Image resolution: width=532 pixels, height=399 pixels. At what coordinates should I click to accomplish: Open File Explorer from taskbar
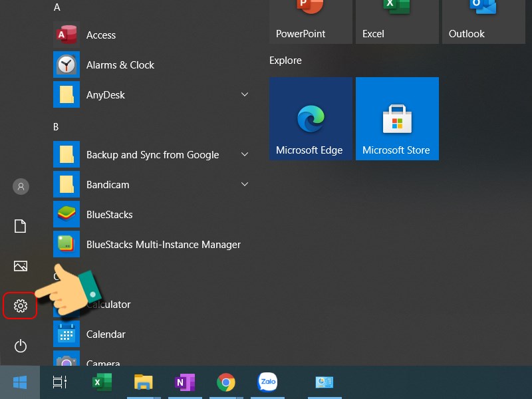pyautogui.click(x=144, y=382)
